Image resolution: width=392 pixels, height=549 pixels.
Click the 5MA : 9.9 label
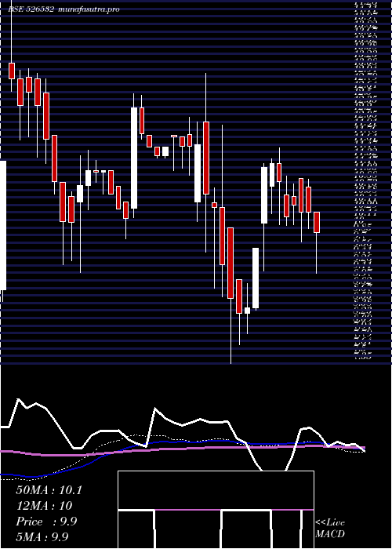click(42, 536)
